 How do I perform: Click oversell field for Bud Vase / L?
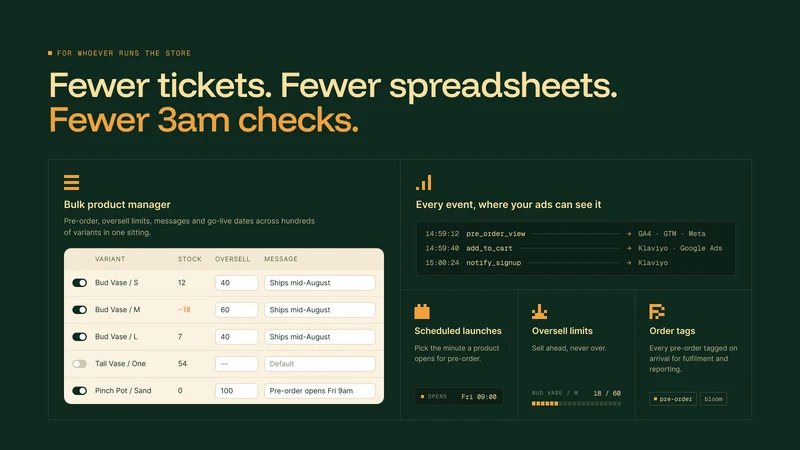[x=236, y=337]
